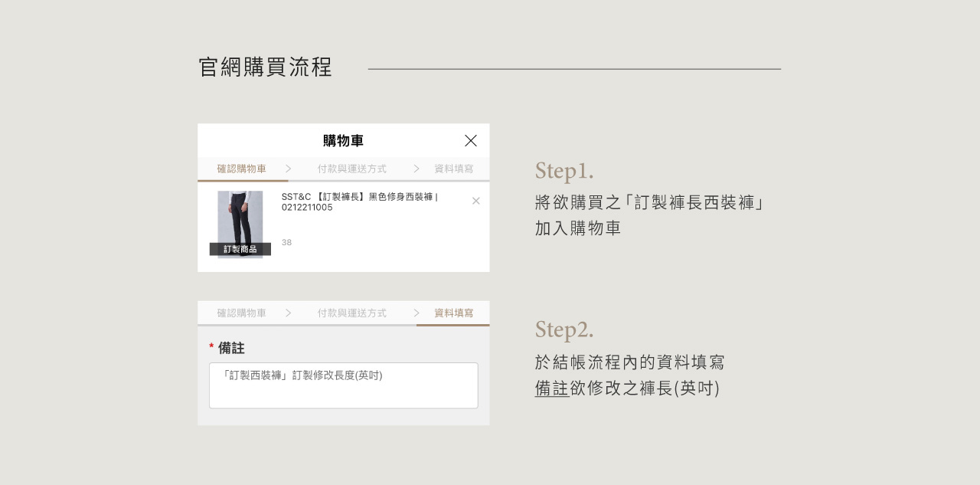Click the 訂製商品 badge on the product image
This screenshot has height=485, width=980.
tap(240, 249)
